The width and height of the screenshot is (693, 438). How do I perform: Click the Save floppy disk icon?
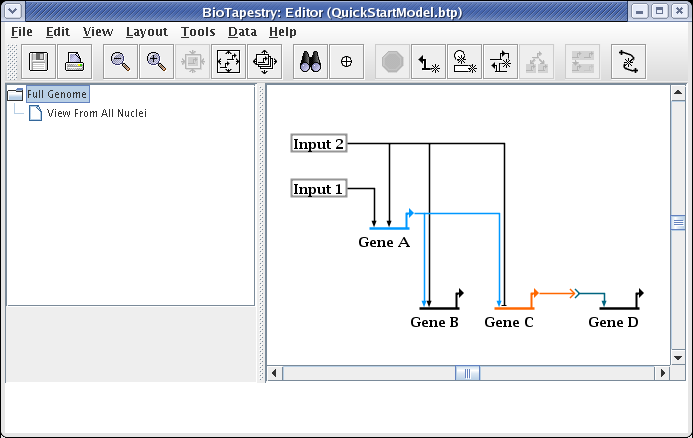click(x=40, y=62)
